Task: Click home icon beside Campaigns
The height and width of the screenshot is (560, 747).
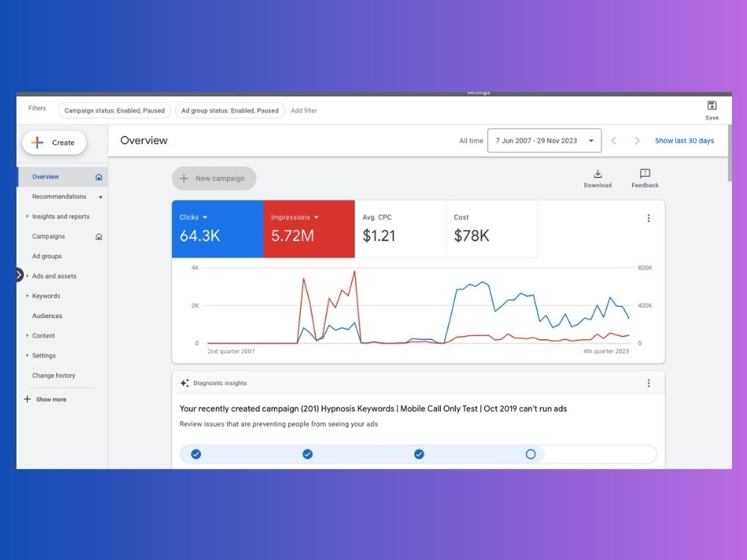Action: 99,237
